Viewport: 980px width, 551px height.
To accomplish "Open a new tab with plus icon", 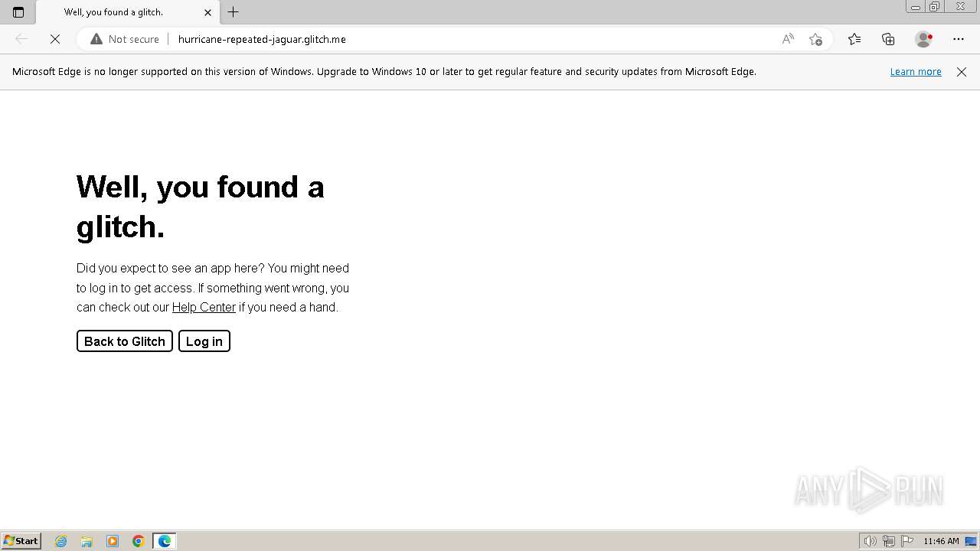I will click(234, 12).
